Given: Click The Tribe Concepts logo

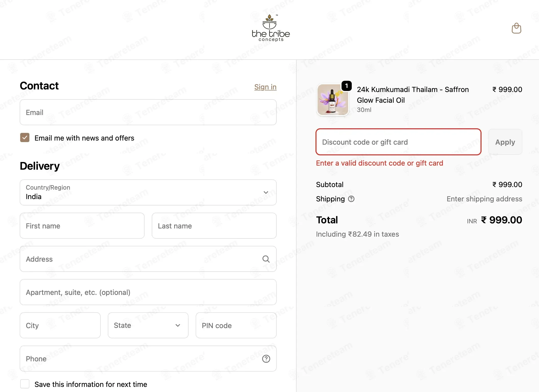Looking at the screenshot, I should (271, 28).
